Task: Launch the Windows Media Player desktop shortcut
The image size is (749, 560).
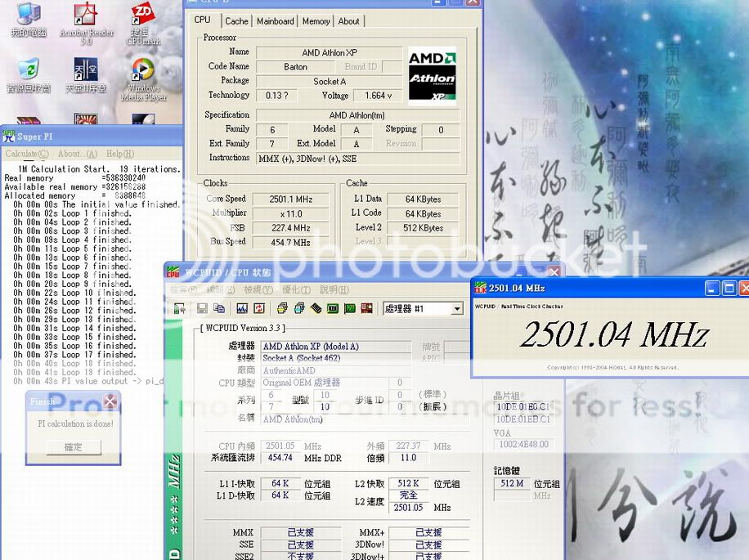Action: pos(143,79)
